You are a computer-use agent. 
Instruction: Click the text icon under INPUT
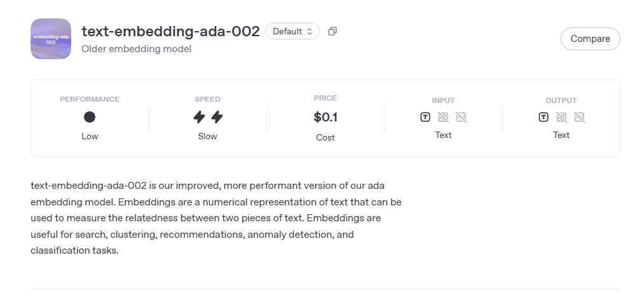pos(425,117)
